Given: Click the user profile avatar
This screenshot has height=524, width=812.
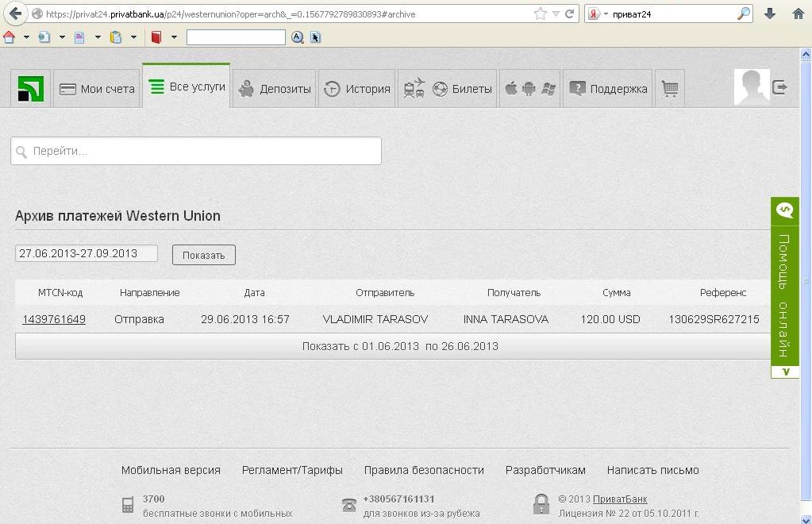Looking at the screenshot, I should click(752, 87).
